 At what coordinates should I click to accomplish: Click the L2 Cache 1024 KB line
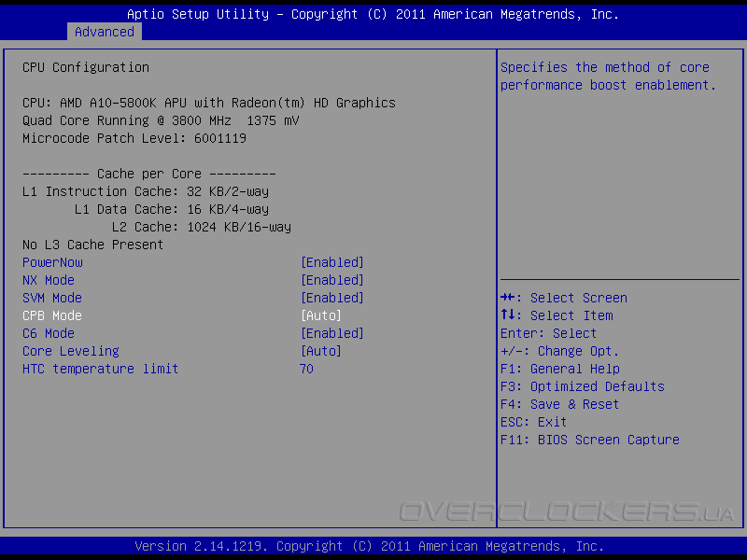(x=202, y=227)
